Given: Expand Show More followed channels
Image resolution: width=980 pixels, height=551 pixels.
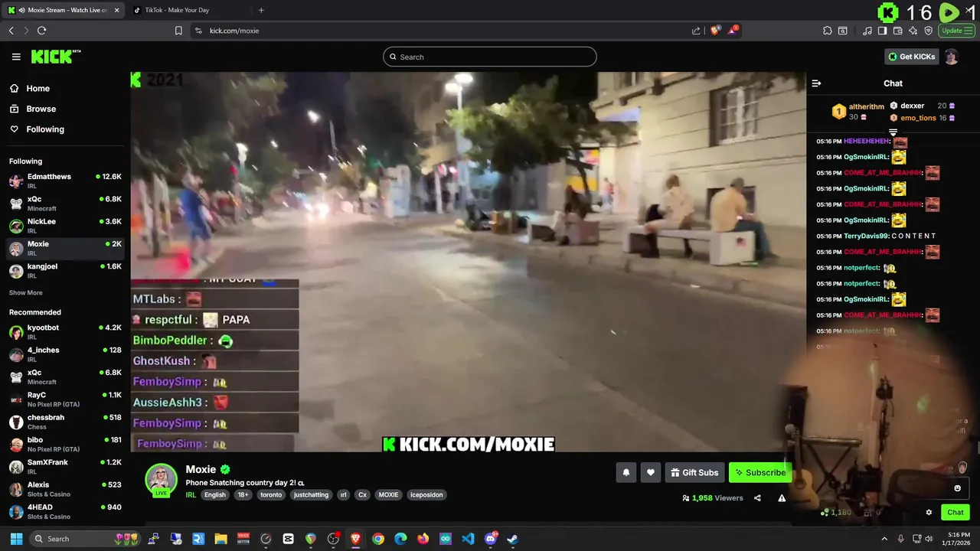Looking at the screenshot, I should pyautogui.click(x=26, y=292).
